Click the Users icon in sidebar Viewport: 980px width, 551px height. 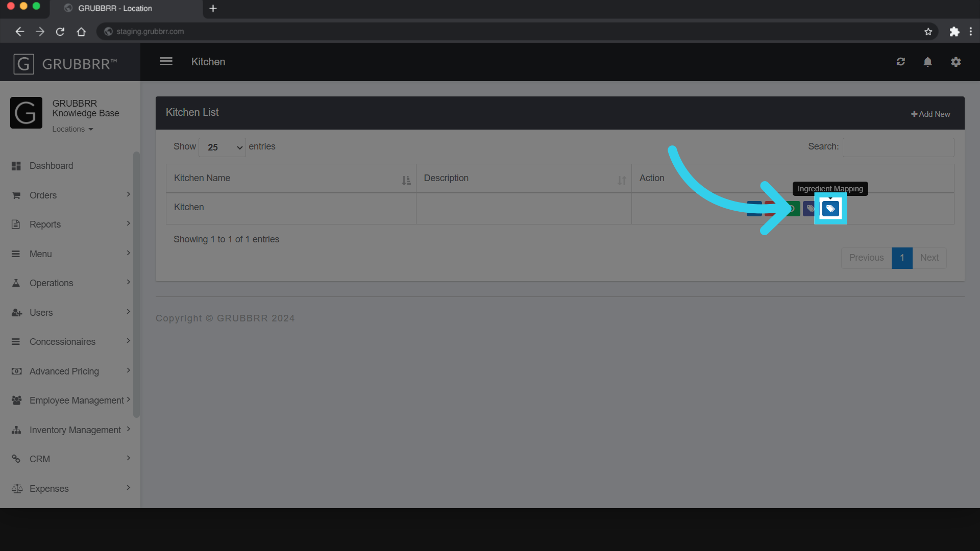coord(17,313)
